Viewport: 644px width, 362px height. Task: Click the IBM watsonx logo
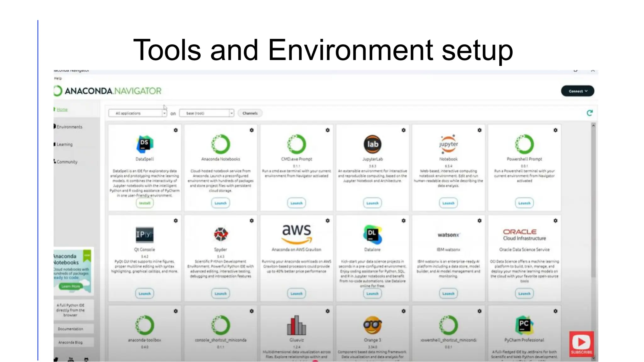pos(448,235)
